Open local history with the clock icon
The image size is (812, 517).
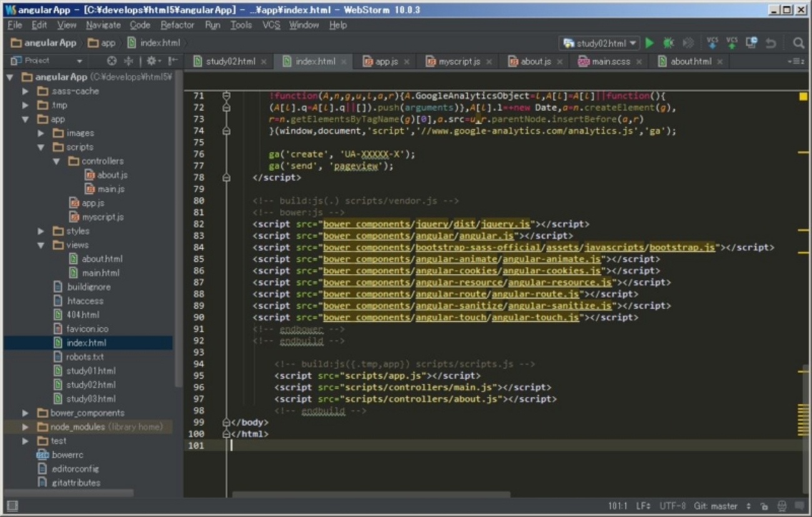[751, 43]
